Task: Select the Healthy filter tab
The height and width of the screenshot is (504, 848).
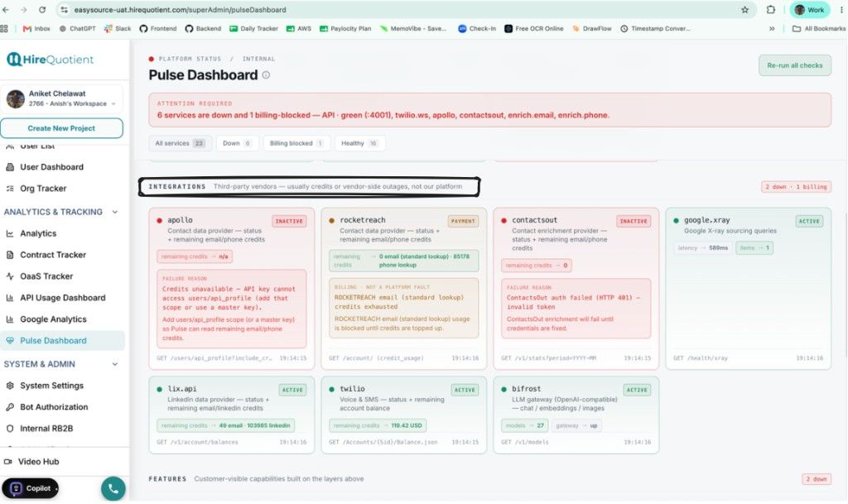Action: (359, 143)
